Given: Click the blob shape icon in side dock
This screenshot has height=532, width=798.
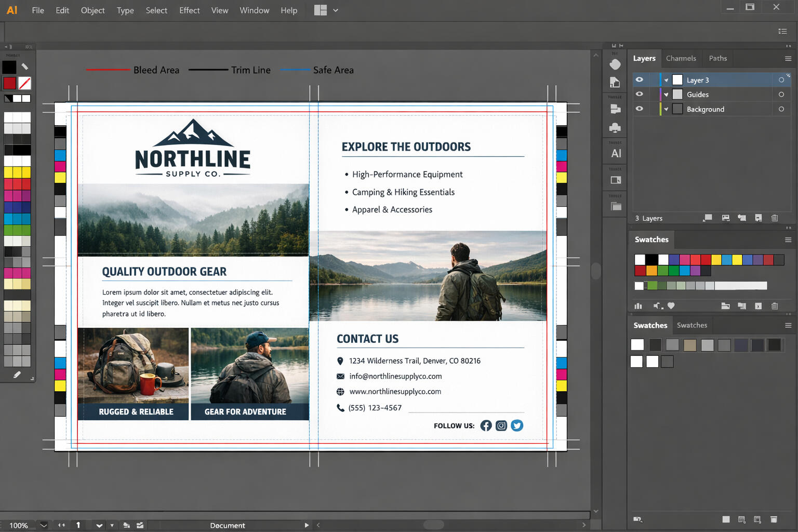Looking at the screenshot, I should (615, 64).
